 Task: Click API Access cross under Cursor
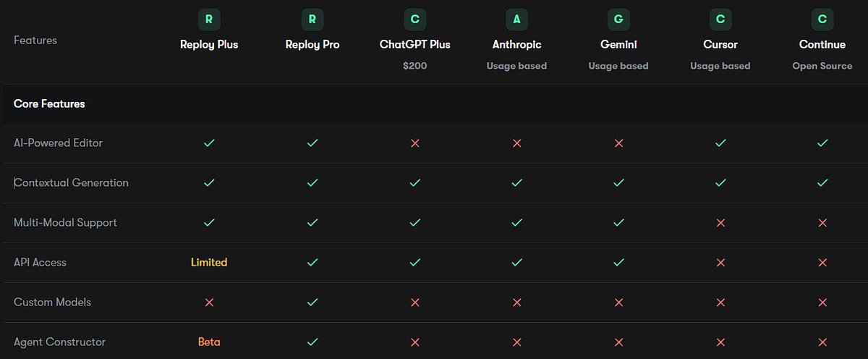(x=720, y=263)
